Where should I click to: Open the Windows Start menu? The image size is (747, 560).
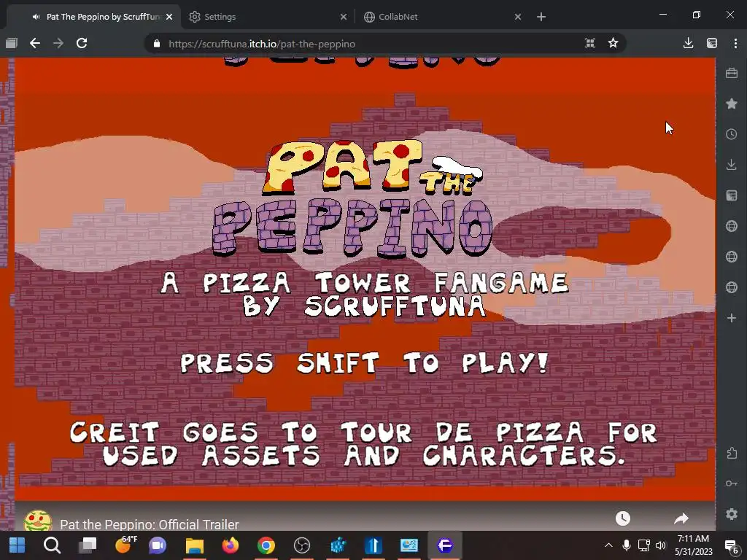point(18,545)
